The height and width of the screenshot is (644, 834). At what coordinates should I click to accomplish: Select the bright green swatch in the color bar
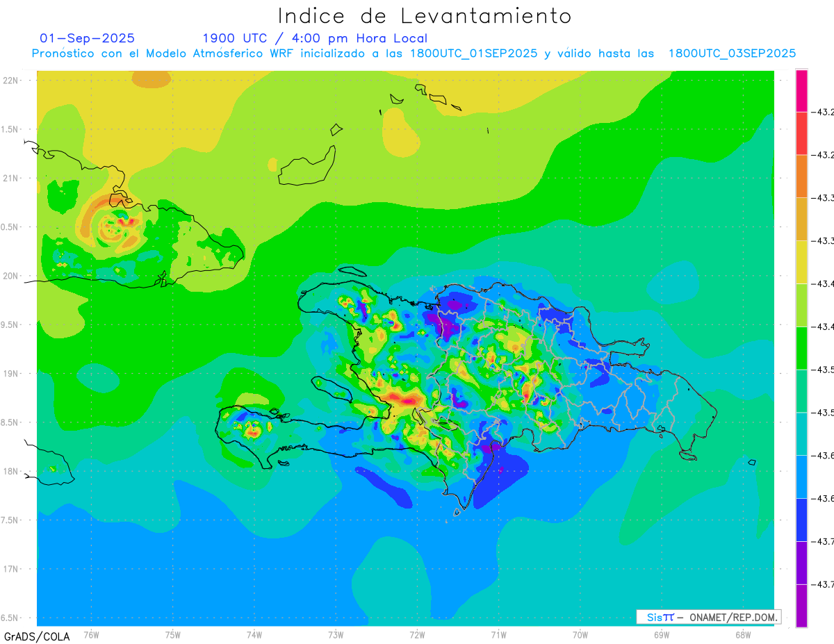(801, 348)
